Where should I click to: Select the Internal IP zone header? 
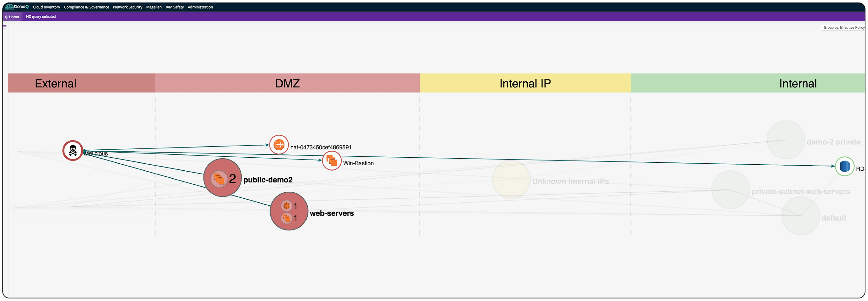(x=525, y=83)
